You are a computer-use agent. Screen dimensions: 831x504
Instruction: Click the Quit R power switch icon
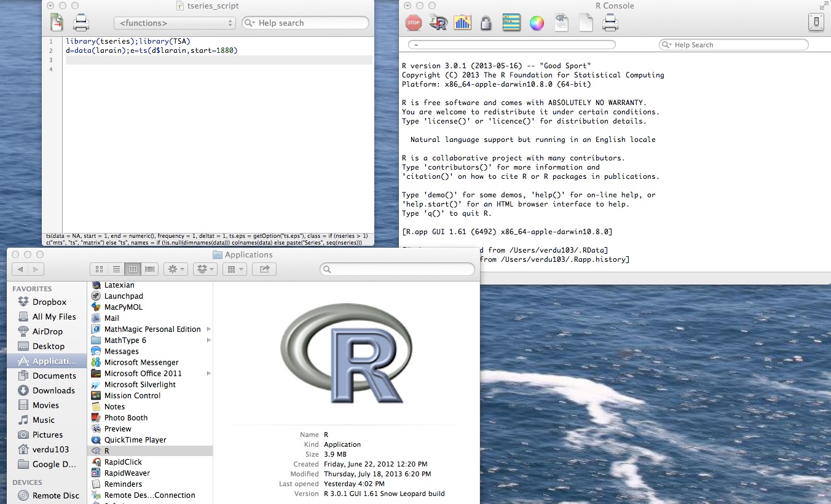[x=816, y=23]
